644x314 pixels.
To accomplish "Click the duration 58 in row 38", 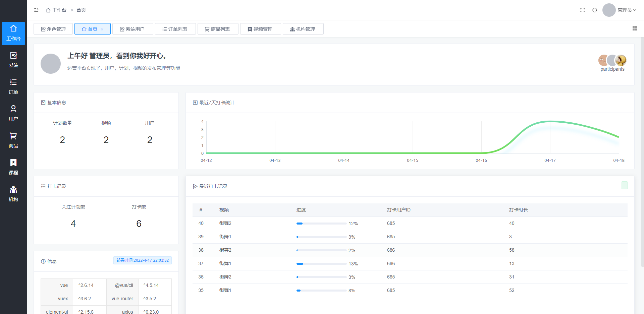I will coord(512,250).
